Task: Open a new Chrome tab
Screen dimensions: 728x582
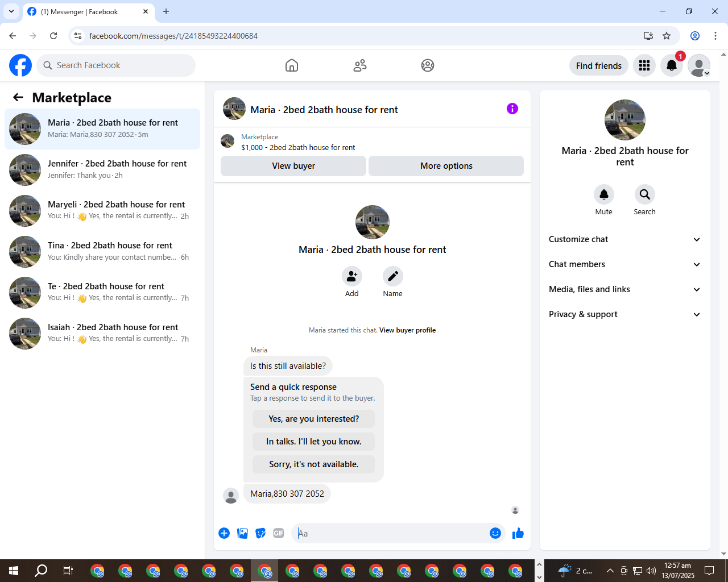Action: [x=166, y=11]
